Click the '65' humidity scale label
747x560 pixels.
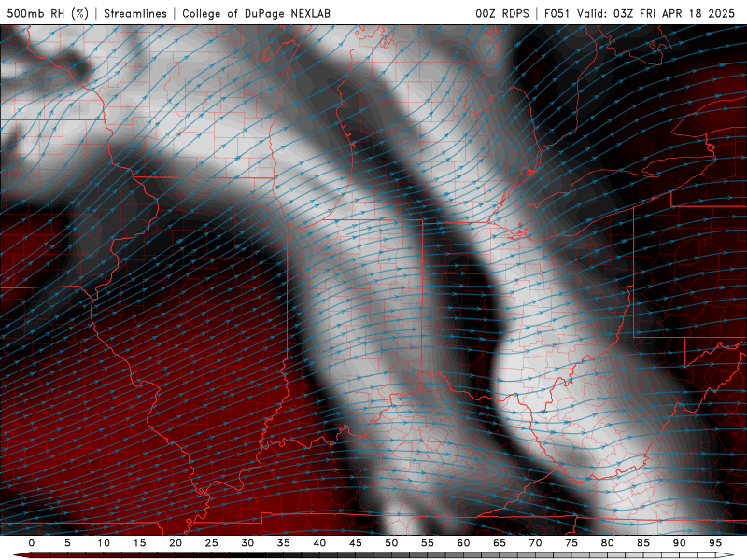(x=500, y=543)
